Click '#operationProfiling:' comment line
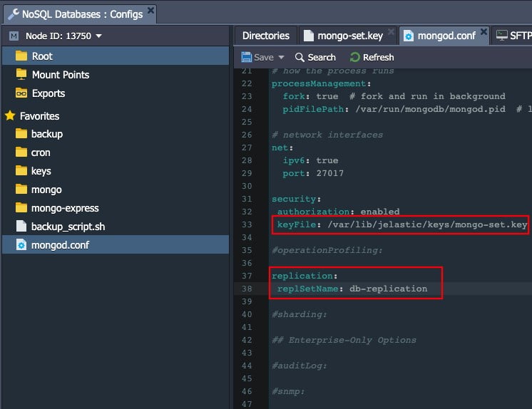Image resolution: width=532 pixels, height=409 pixels. point(327,250)
